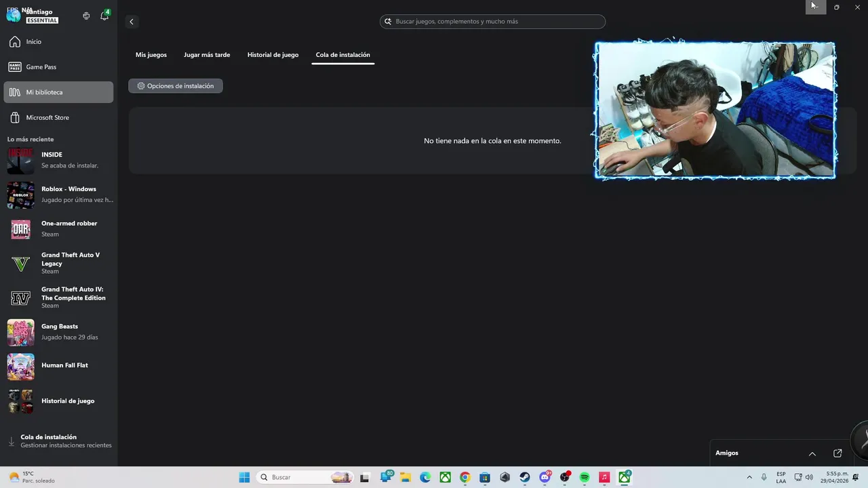Click the Grand Theft Auto IV icon
This screenshot has width=868, height=488.
tap(20, 298)
